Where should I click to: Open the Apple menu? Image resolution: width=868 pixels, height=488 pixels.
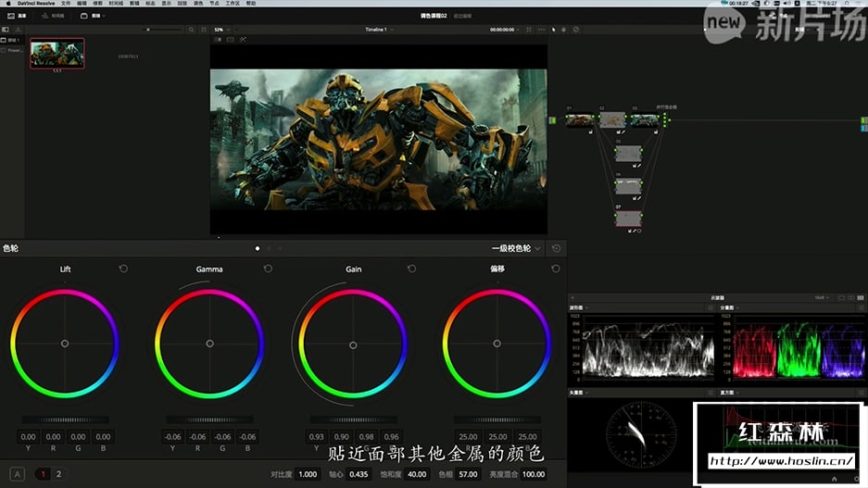pyautogui.click(x=8, y=4)
